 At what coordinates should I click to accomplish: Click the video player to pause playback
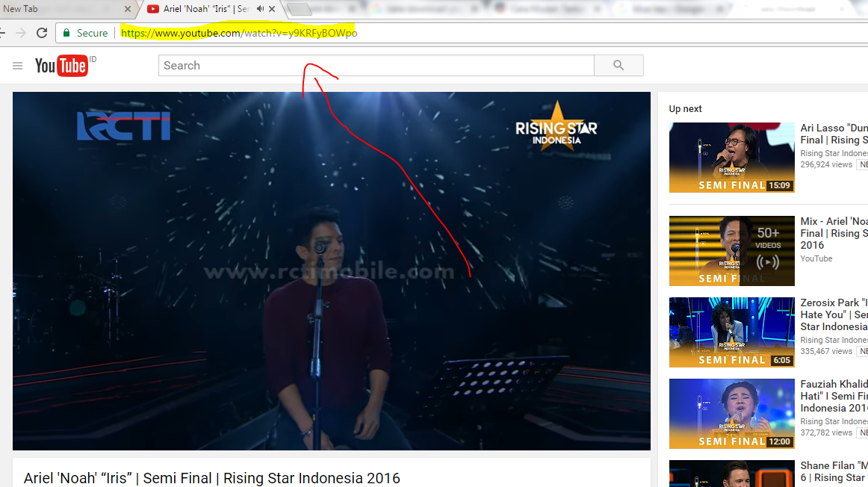pyautogui.click(x=332, y=270)
